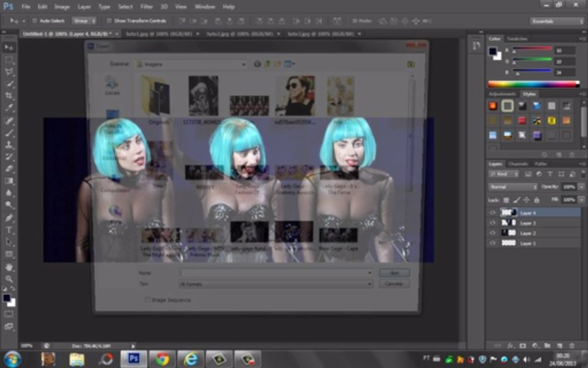The width and height of the screenshot is (588, 368).
Task: Click the red R color slider
Action: pyautogui.click(x=532, y=49)
